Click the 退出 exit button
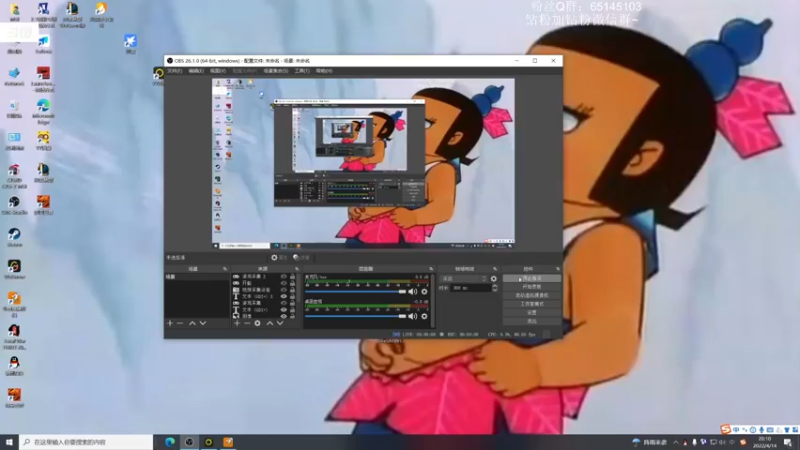The height and width of the screenshot is (450, 800). [x=532, y=321]
